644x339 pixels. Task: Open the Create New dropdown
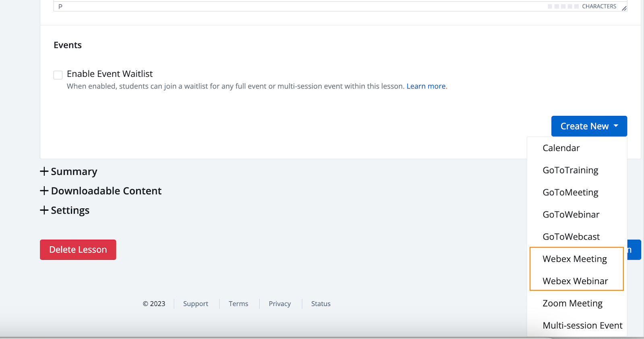pos(589,126)
